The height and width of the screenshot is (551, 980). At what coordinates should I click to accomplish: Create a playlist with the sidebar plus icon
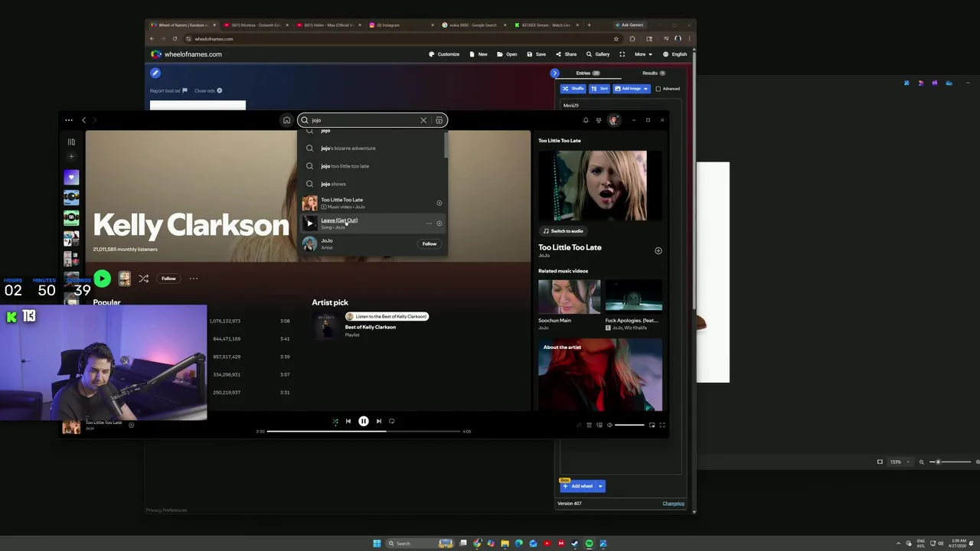click(x=71, y=157)
